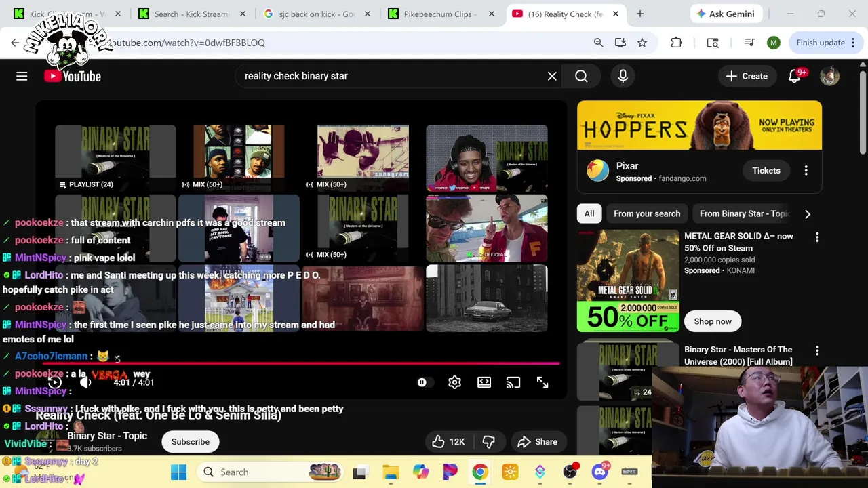Screen dimensions: 868x488
Task: Open options for Metal Gear Solid ad
Action: 817,237
